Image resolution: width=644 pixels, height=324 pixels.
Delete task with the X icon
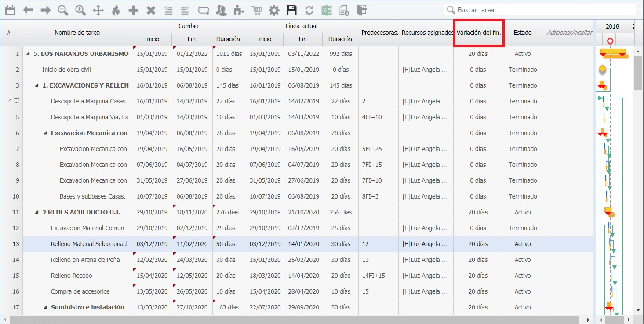[x=151, y=10]
